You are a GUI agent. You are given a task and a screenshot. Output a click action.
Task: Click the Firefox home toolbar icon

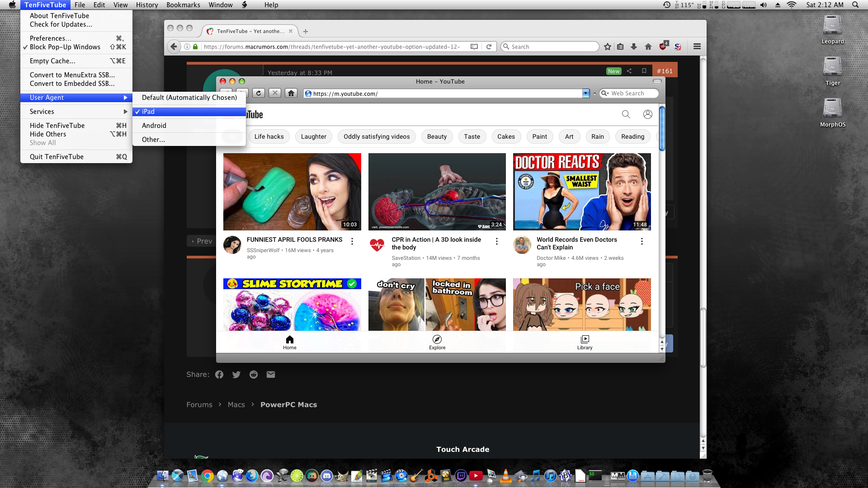click(648, 47)
